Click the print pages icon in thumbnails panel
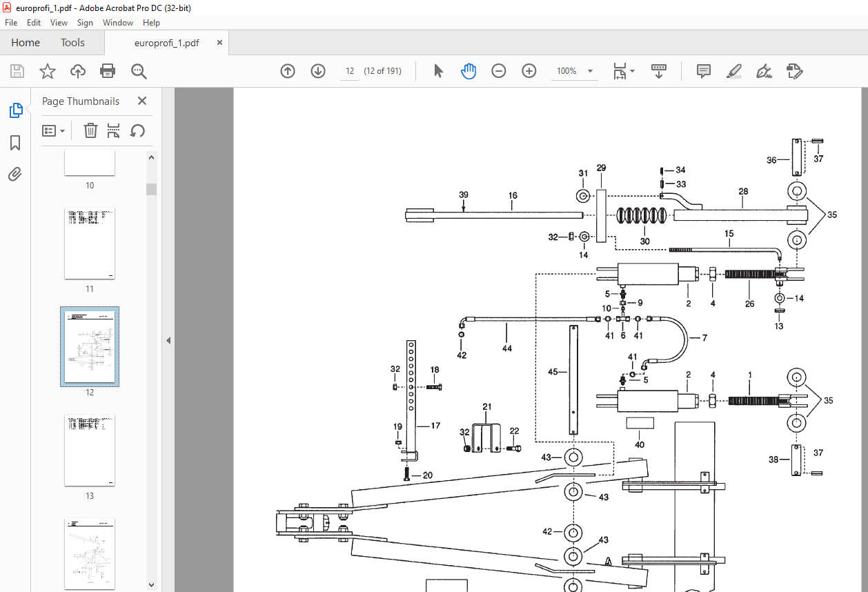Image resolution: width=868 pixels, height=592 pixels. pos(114,130)
